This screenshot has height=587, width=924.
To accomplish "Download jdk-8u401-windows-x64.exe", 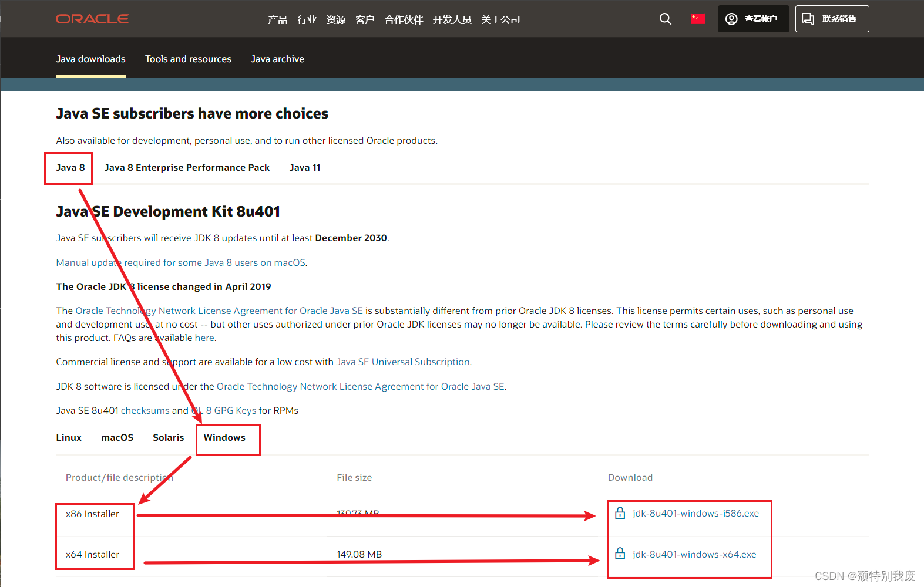I will 694,554.
